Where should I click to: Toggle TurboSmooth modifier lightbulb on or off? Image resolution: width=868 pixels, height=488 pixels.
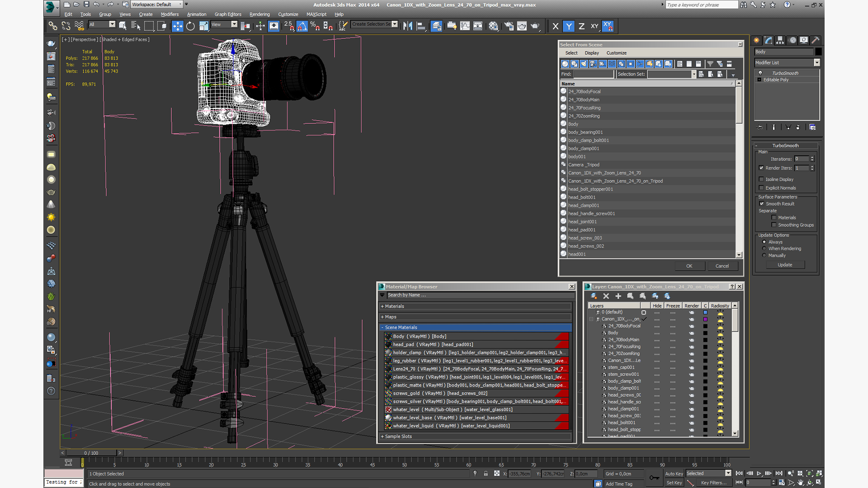click(760, 73)
